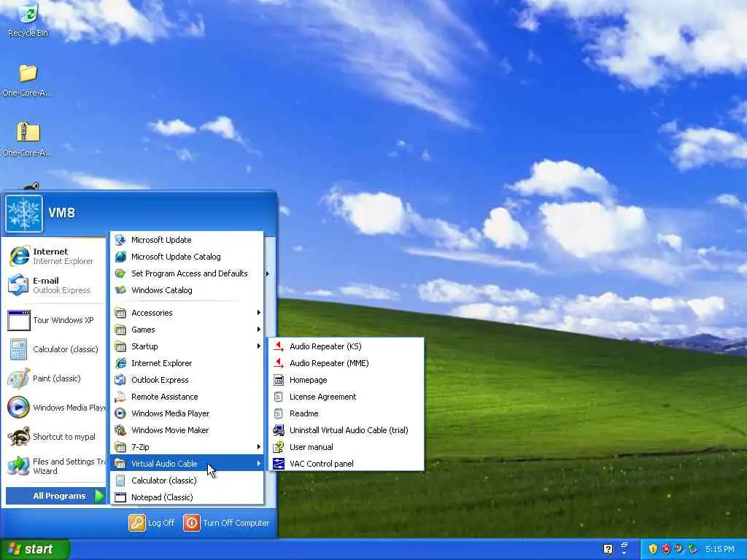
Task: Click the Microsoft Update icon
Action: pyautogui.click(x=120, y=239)
